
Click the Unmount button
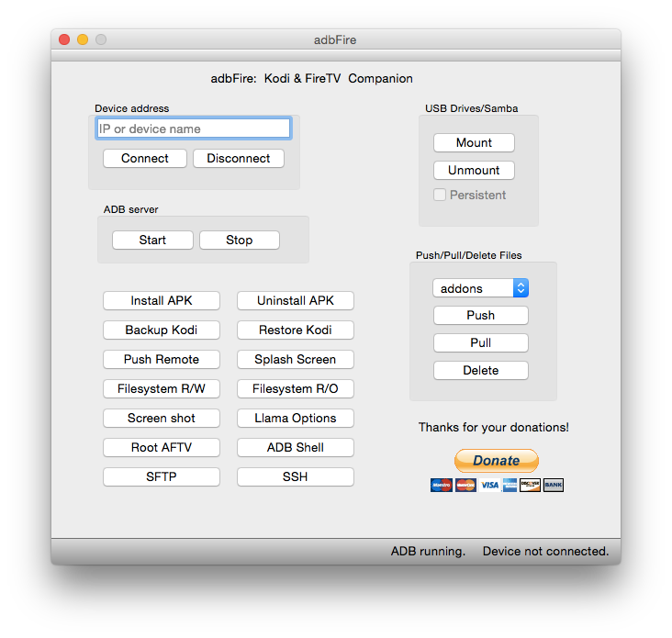coord(474,170)
